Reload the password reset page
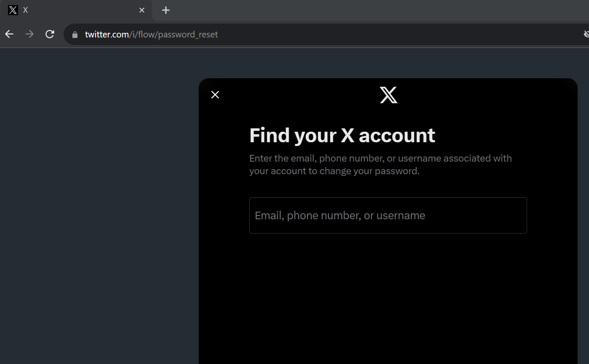Viewport: 589px width, 364px height. [x=50, y=34]
